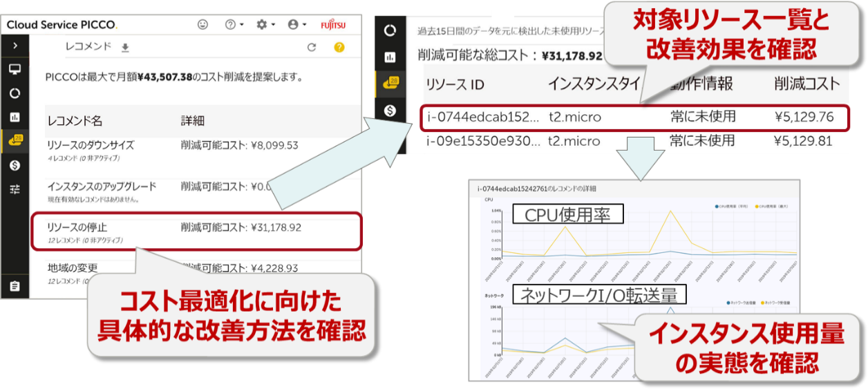868x389 pixels.
Task: Click the recommendation detail title i-0744edcab15242761
Action: [536, 188]
